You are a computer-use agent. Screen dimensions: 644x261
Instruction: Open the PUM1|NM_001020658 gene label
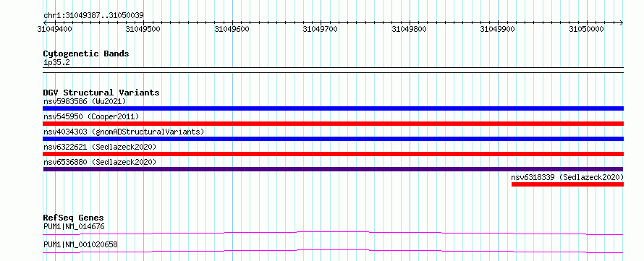(80, 244)
